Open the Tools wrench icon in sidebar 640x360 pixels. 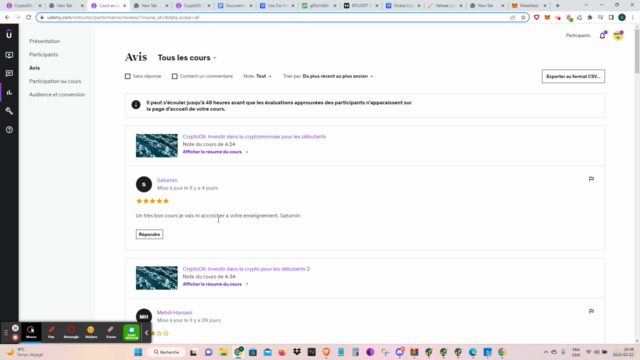pyautogui.click(x=9, y=111)
